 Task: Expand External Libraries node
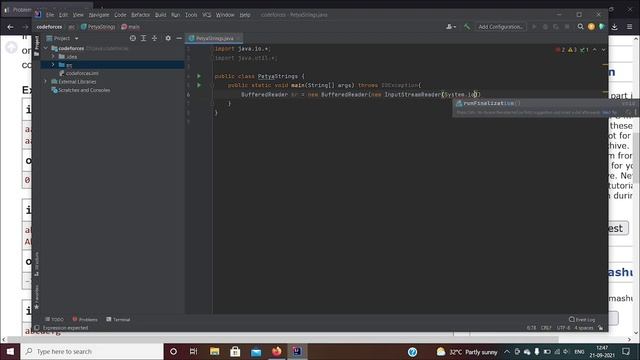point(46,81)
